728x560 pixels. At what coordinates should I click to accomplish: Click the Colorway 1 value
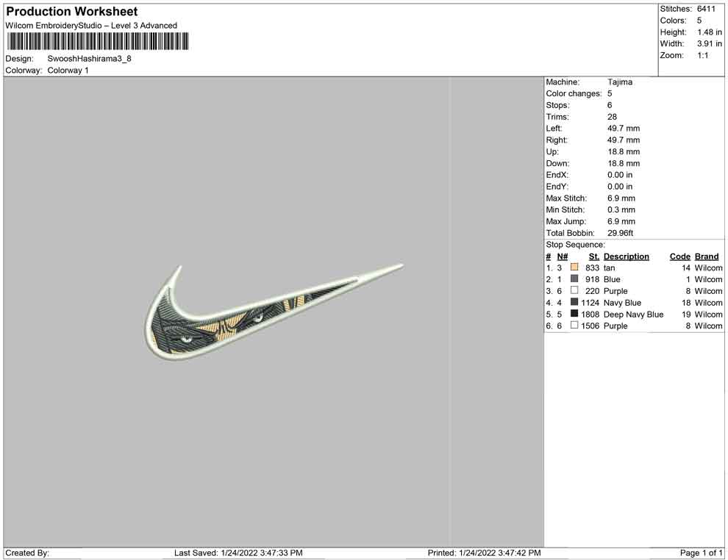68,71
